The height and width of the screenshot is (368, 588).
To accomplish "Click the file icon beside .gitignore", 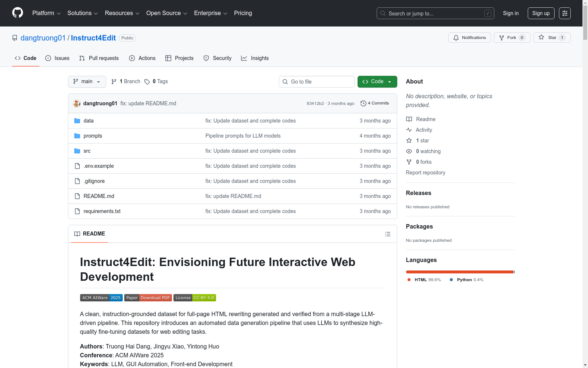I will coord(77,181).
